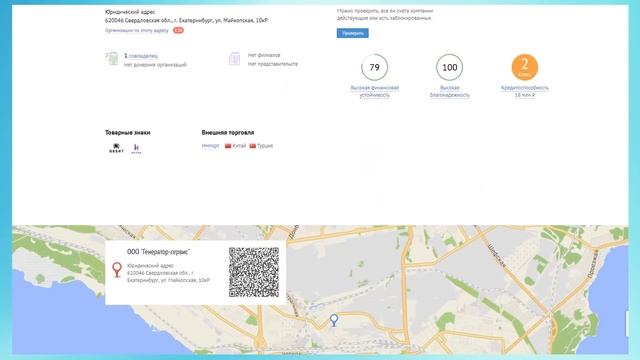Open the 1 совладелец link
This screenshot has height=360, width=640.
[x=141, y=56]
